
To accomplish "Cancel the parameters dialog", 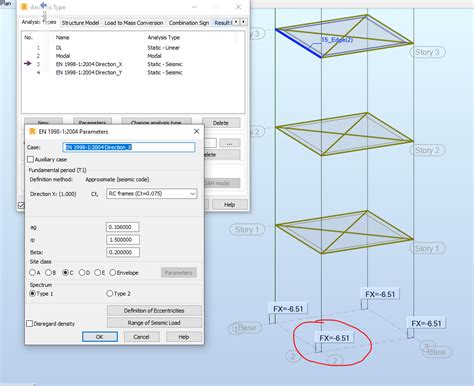I will click(x=141, y=337).
